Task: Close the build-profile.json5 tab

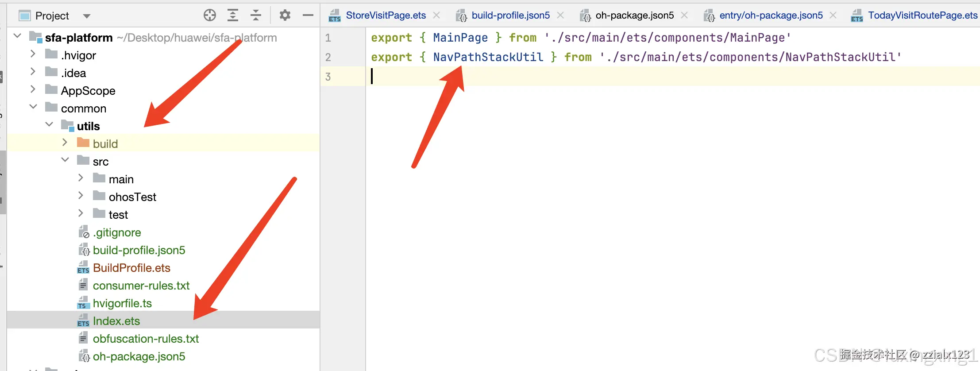Action: 560,15
